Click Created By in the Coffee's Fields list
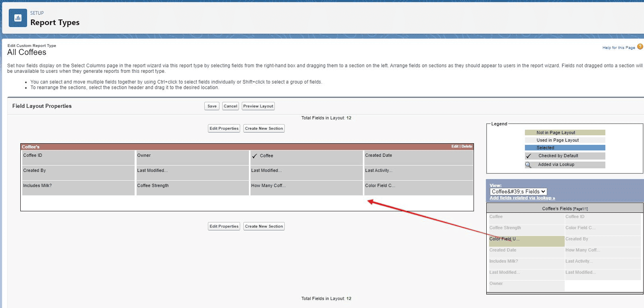This screenshot has height=308, width=644. pyautogui.click(x=603, y=241)
